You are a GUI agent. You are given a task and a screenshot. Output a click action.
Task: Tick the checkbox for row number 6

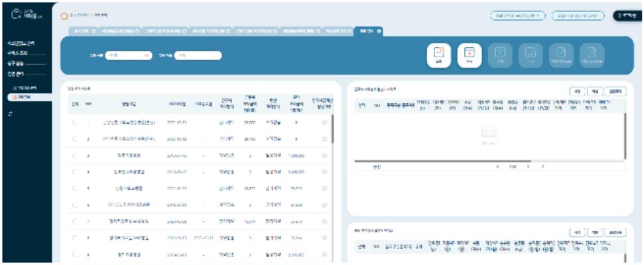[x=75, y=205]
